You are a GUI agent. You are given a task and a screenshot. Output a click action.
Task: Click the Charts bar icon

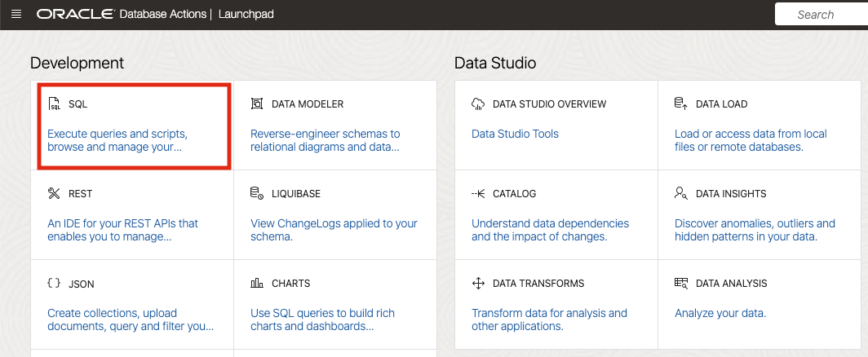(x=257, y=284)
